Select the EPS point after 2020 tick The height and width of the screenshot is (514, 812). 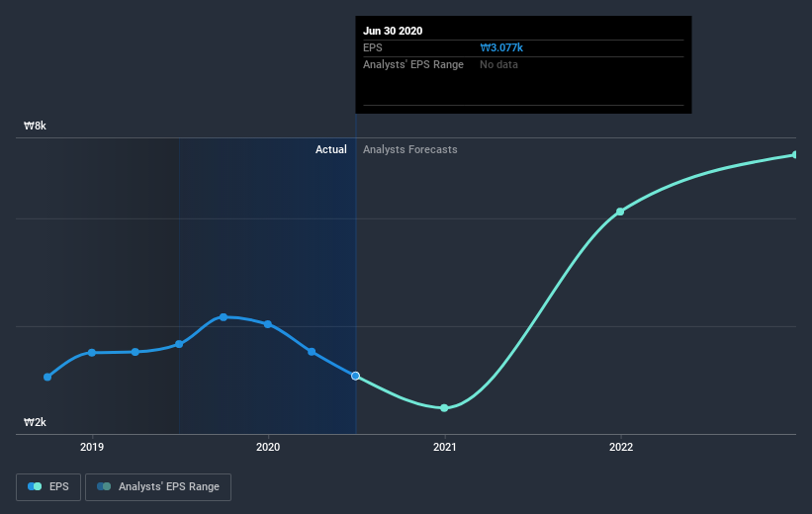312,352
